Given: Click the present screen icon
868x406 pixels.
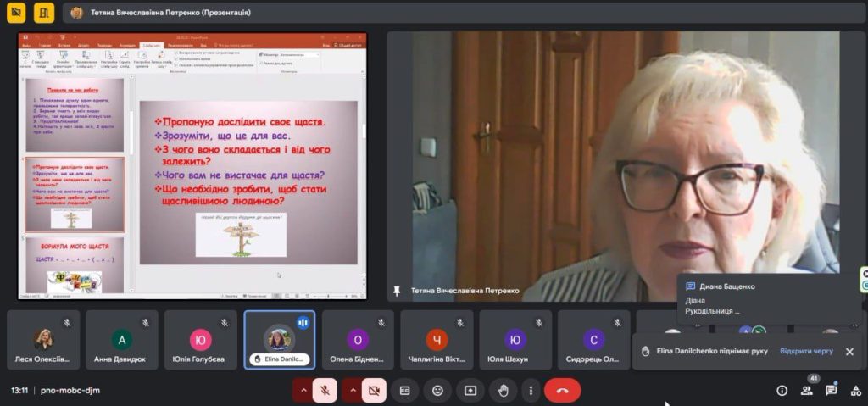Looking at the screenshot, I should [470, 390].
